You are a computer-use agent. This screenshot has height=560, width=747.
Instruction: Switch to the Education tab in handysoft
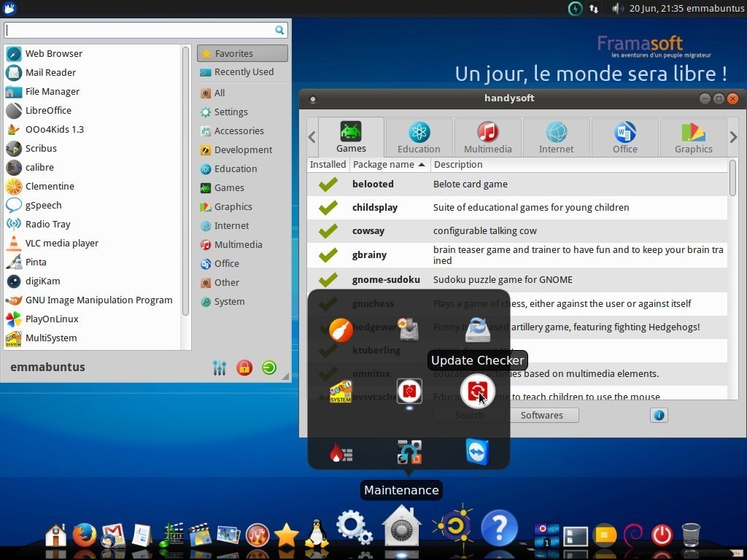pyautogui.click(x=419, y=138)
